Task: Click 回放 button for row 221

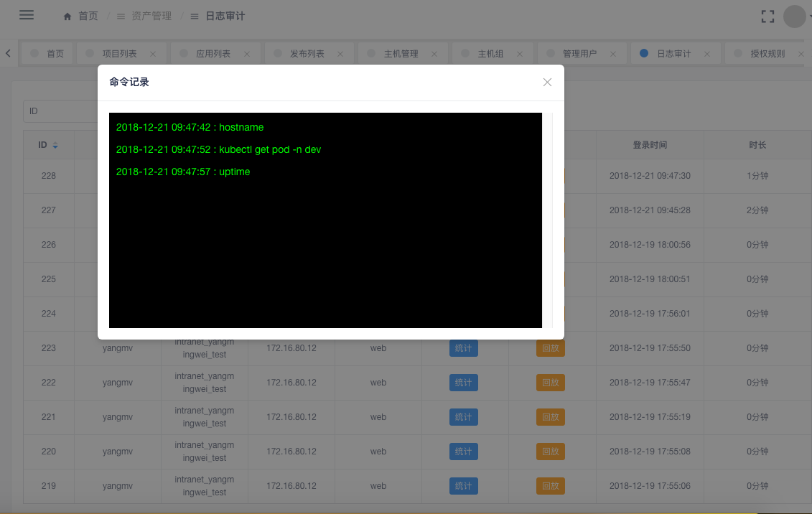Action: pos(551,417)
